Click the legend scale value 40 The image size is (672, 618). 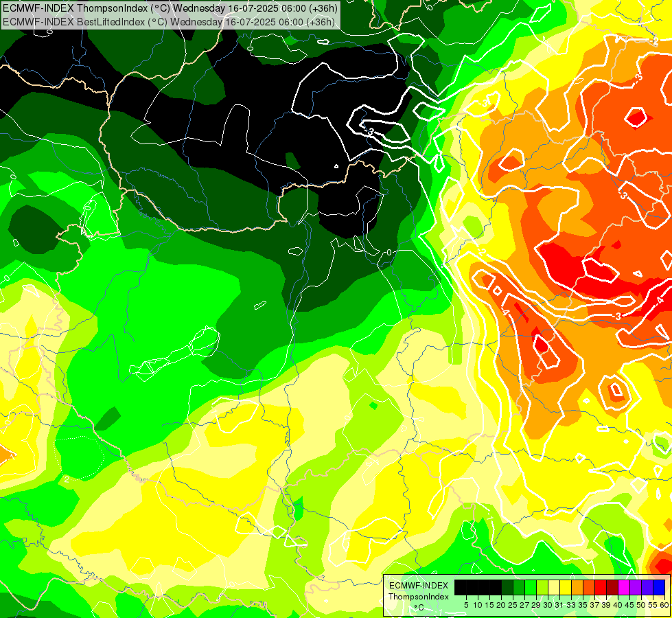[618, 605]
